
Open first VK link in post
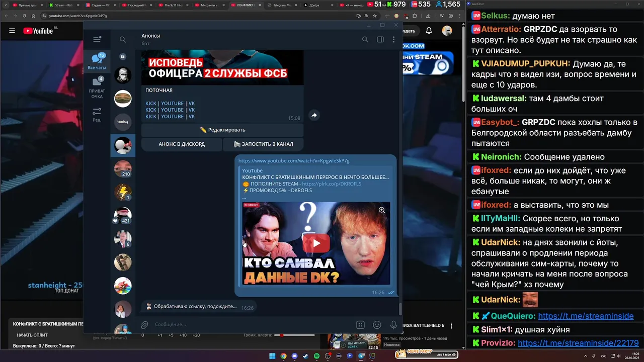(x=192, y=104)
